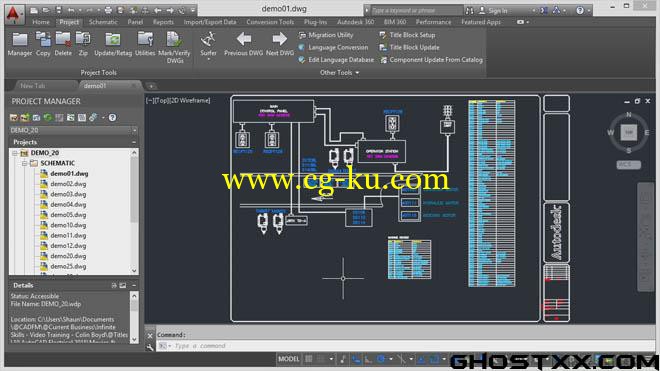Image resolution: width=660 pixels, height=371 pixels.
Task: Activate the Surfer tool
Action: point(208,44)
